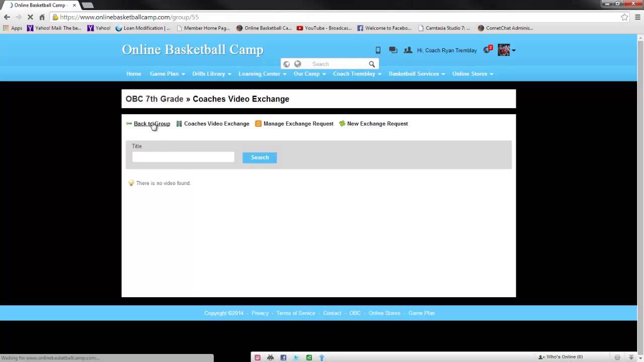The image size is (644, 362).
Task: Click the second globe icon in search box
Action: (297, 64)
